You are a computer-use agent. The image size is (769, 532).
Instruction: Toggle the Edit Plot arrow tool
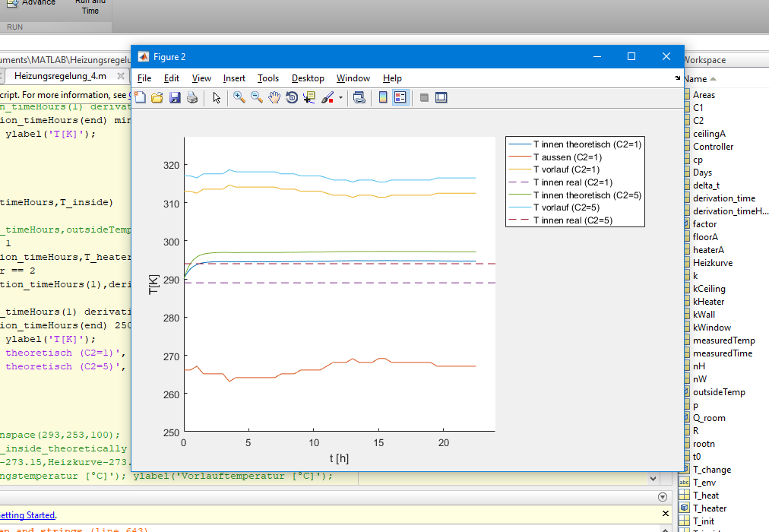coord(217,97)
